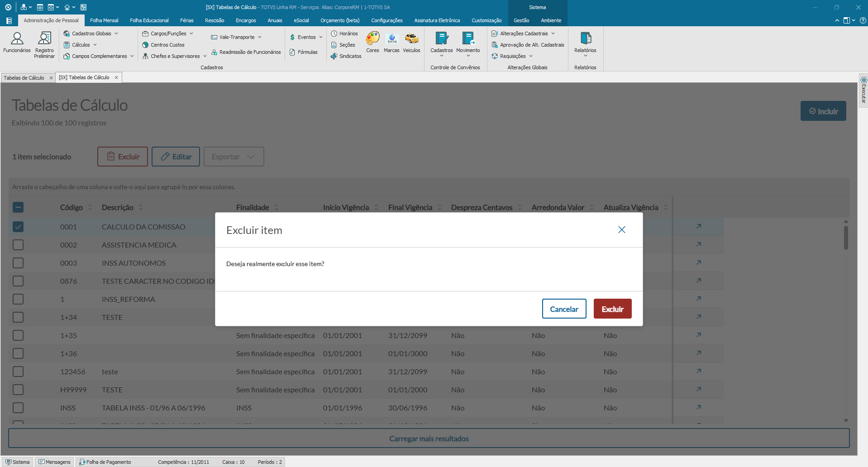Open external link arrow for row 1+35
The height and width of the screenshot is (467, 868).
pos(699,335)
